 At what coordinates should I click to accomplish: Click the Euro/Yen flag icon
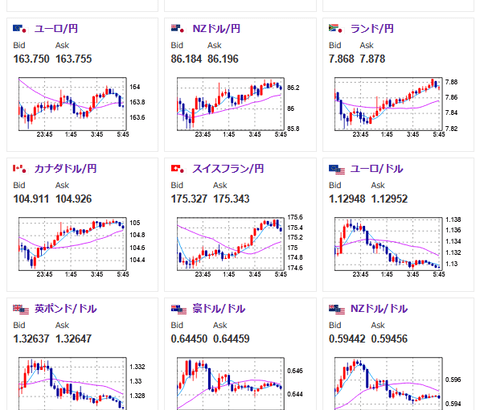pos(19,29)
